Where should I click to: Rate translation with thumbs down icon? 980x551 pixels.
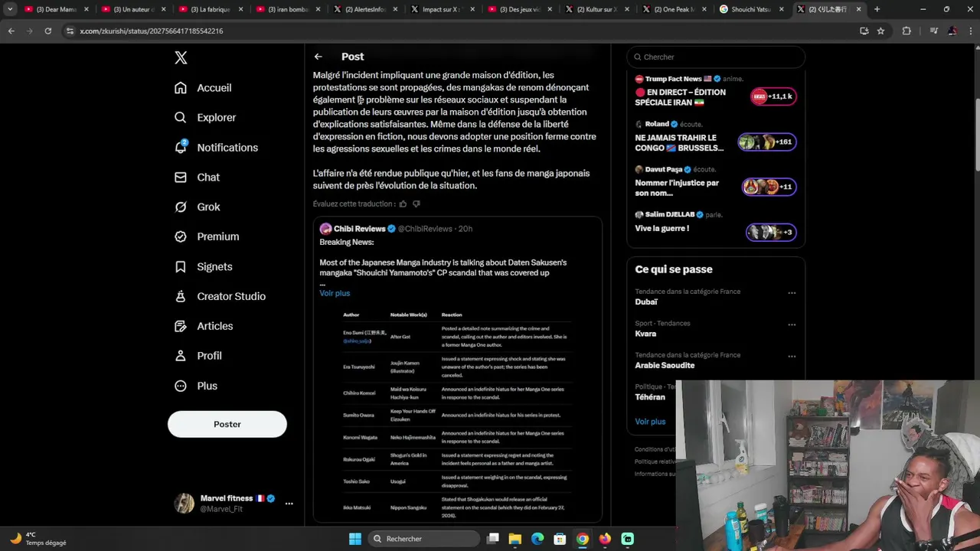pos(416,204)
